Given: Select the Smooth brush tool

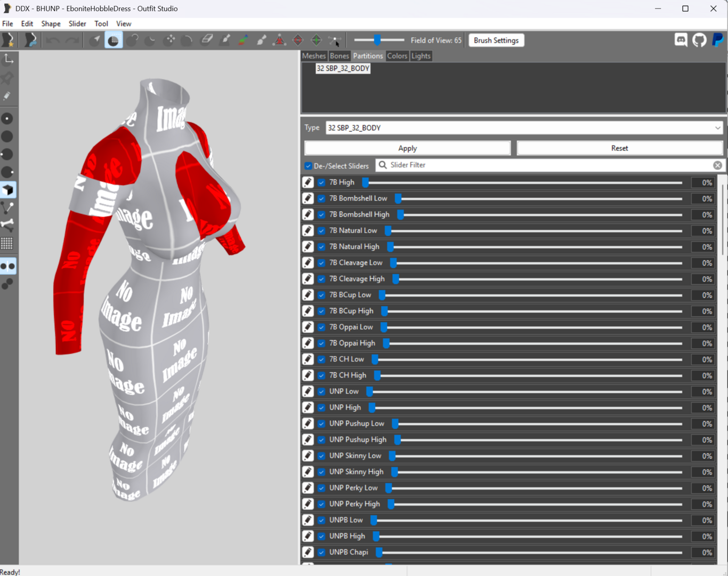Looking at the screenshot, I should 187,40.
